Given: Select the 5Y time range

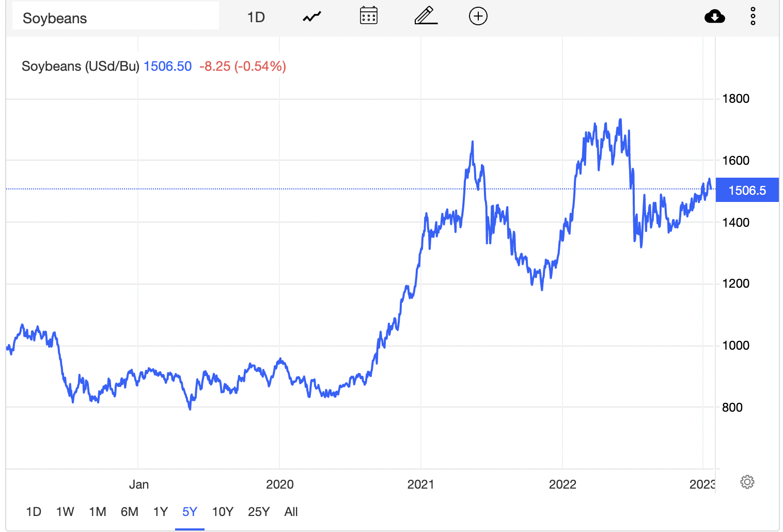Looking at the screenshot, I should tap(190, 512).
